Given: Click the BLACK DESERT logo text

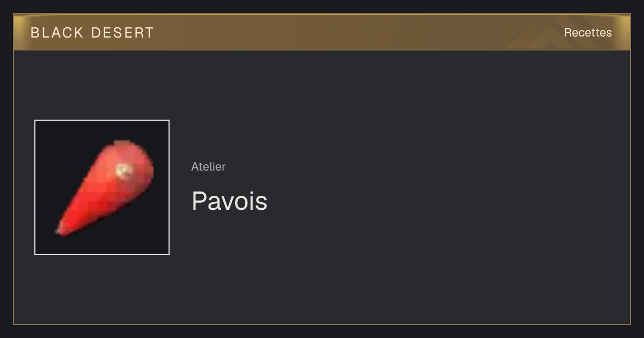Looking at the screenshot, I should tap(92, 33).
